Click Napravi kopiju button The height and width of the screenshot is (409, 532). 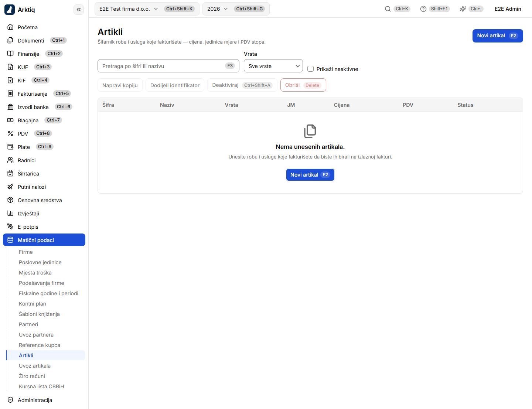click(x=120, y=85)
